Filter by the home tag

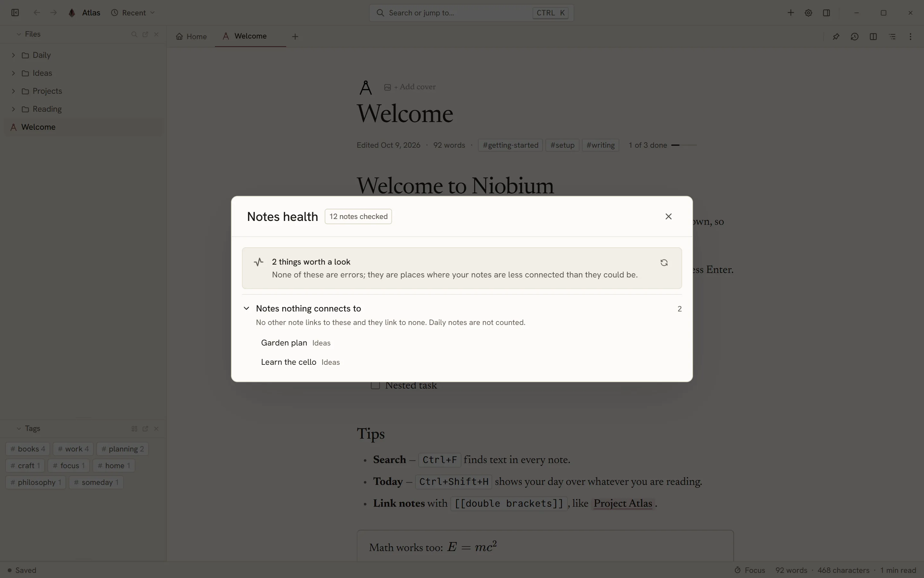(x=114, y=466)
